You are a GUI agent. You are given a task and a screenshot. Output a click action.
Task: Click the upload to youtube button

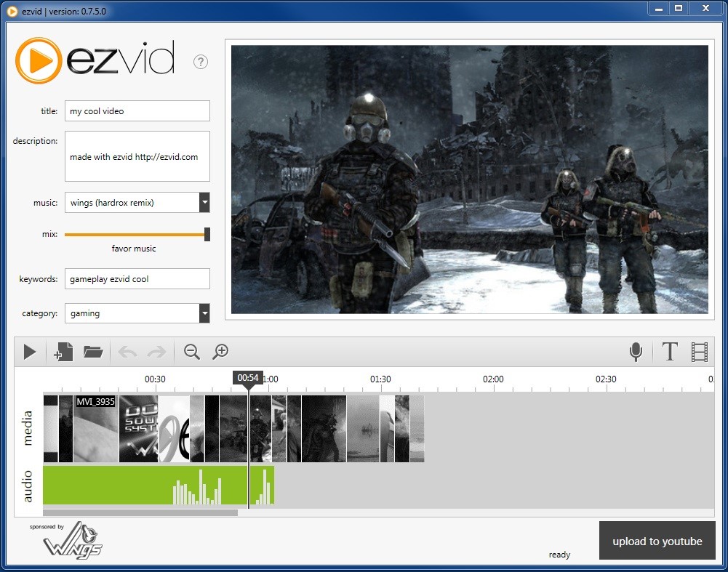click(657, 541)
